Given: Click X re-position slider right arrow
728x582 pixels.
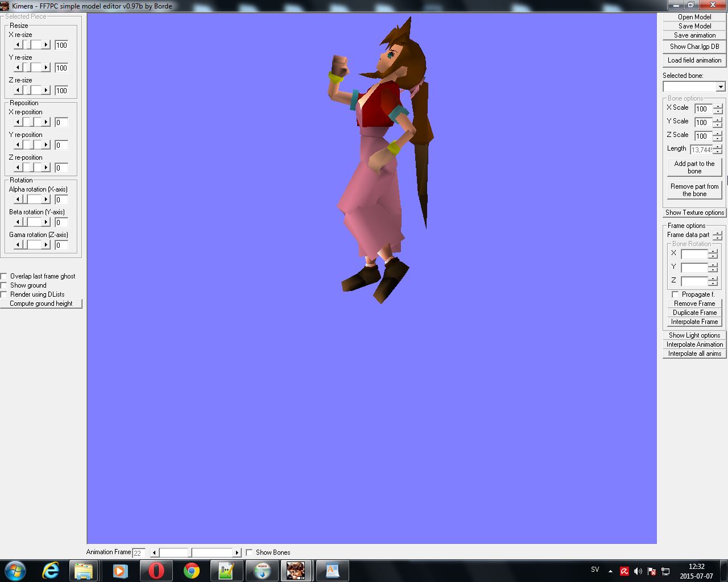Looking at the screenshot, I should [x=46, y=122].
